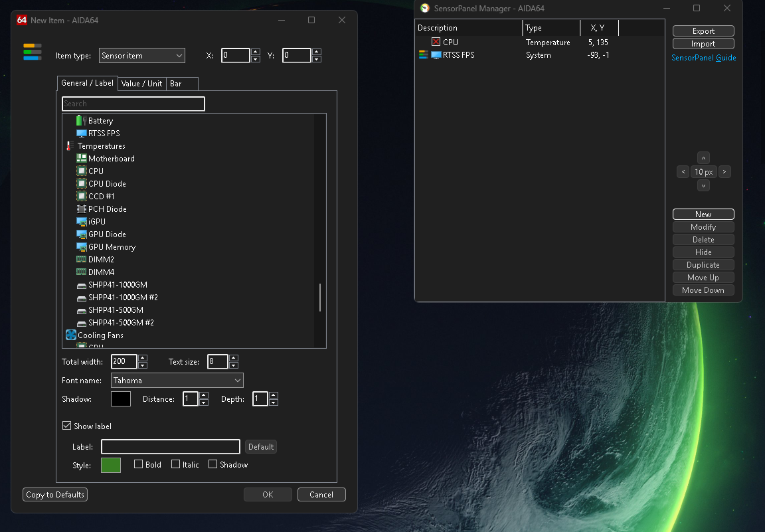The height and width of the screenshot is (532, 765).
Task: Click into the sensor Search field
Action: (x=133, y=104)
